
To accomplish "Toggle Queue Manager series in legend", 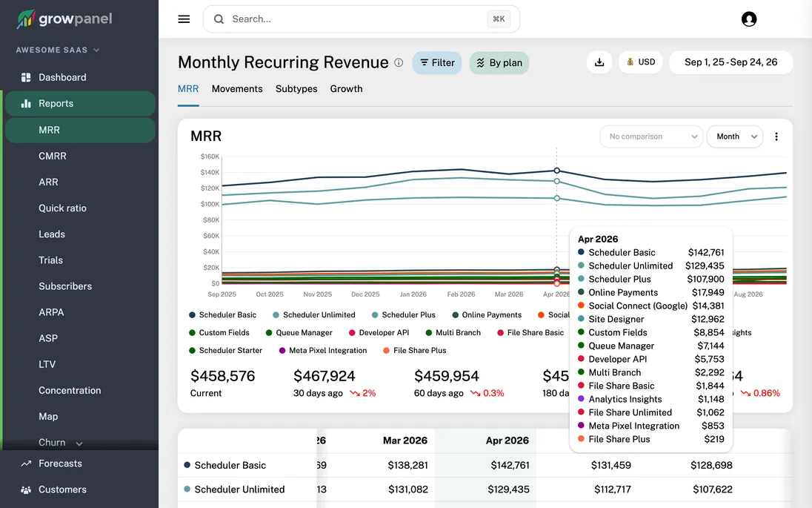I will point(299,332).
